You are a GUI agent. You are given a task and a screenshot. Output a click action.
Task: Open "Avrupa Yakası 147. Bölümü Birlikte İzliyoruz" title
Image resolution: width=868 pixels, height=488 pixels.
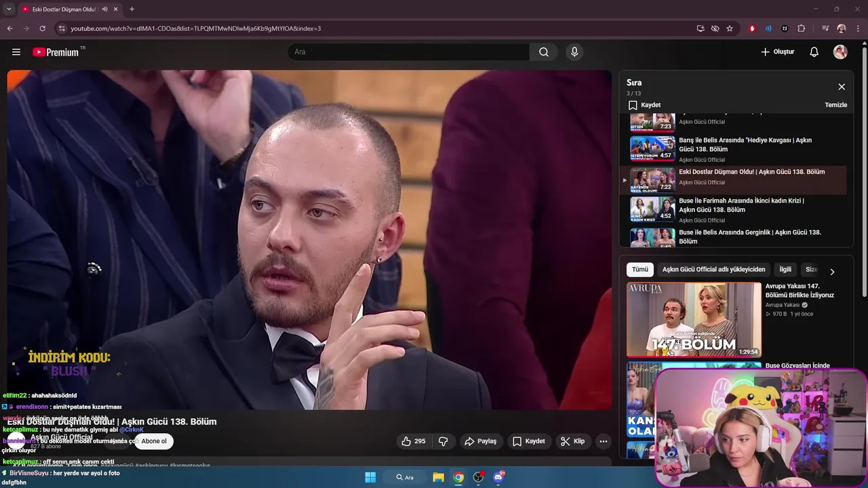coord(800,291)
